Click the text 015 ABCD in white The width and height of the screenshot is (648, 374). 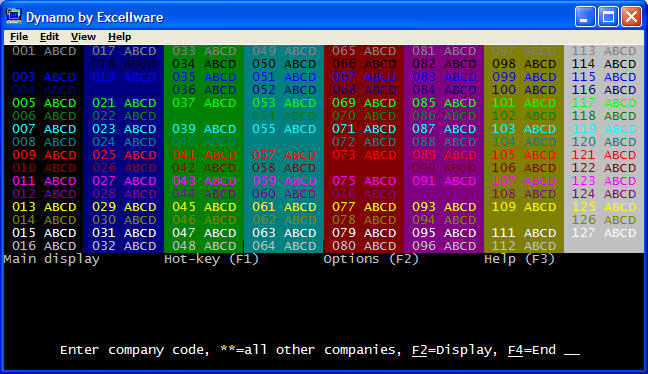[x=44, y=233]
